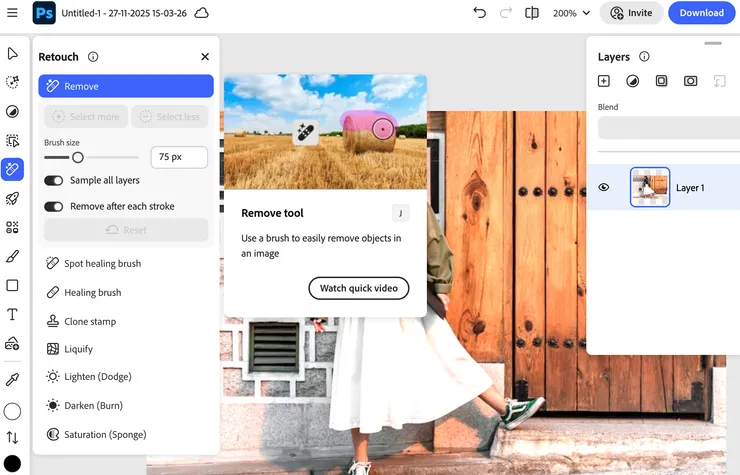Select the Type tool in left toolbar
This screenshot has width=740, height=475.
[x=13, y=314]
